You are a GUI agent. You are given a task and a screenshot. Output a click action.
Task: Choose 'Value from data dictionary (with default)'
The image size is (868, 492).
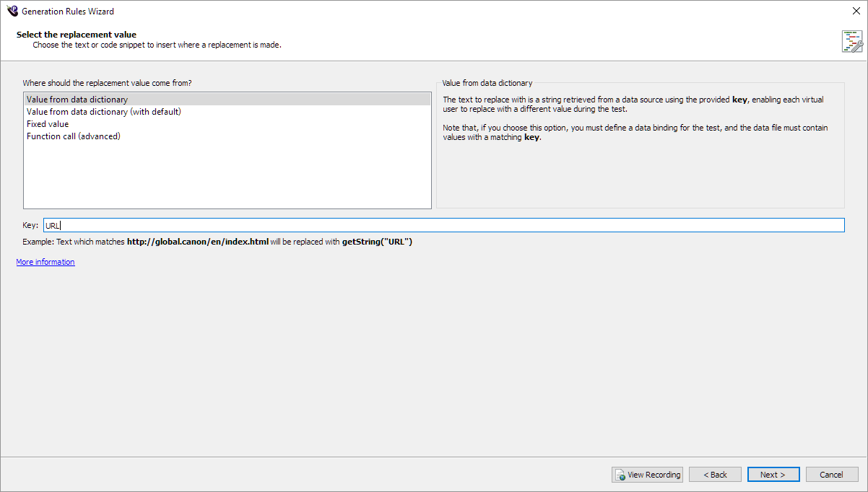click(103, 112)
